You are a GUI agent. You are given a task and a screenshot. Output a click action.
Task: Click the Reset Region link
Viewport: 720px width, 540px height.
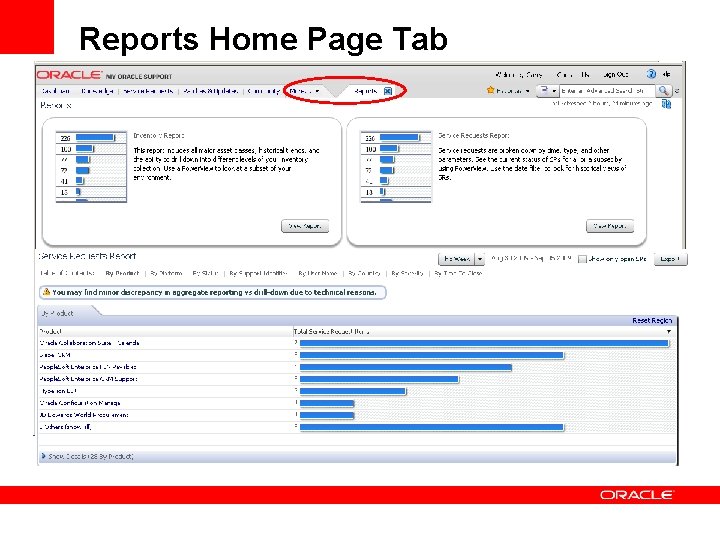pos(652,320)
